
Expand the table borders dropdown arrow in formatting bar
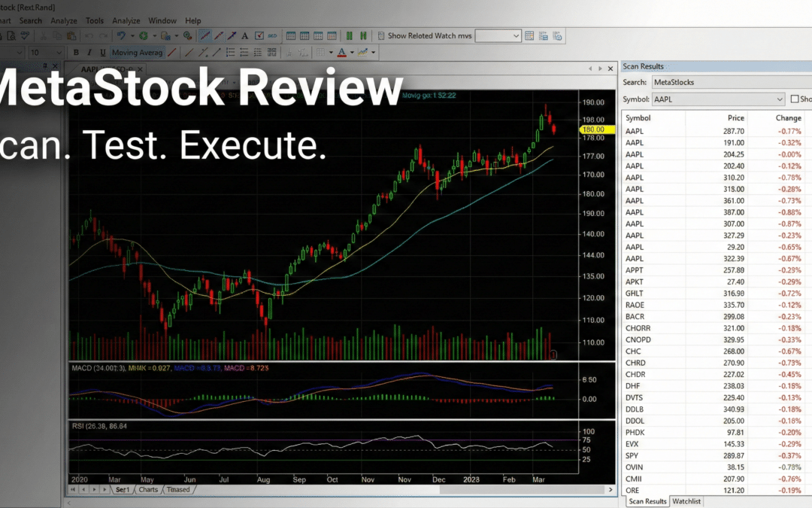point(331,53)
